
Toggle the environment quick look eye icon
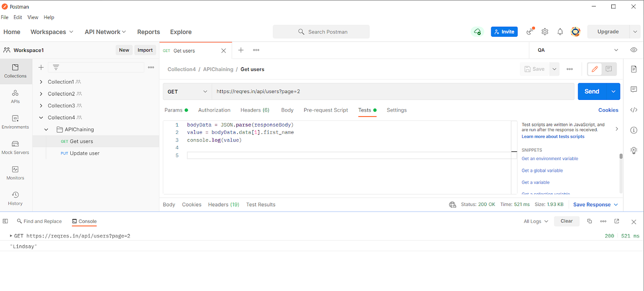click(633, 50)
